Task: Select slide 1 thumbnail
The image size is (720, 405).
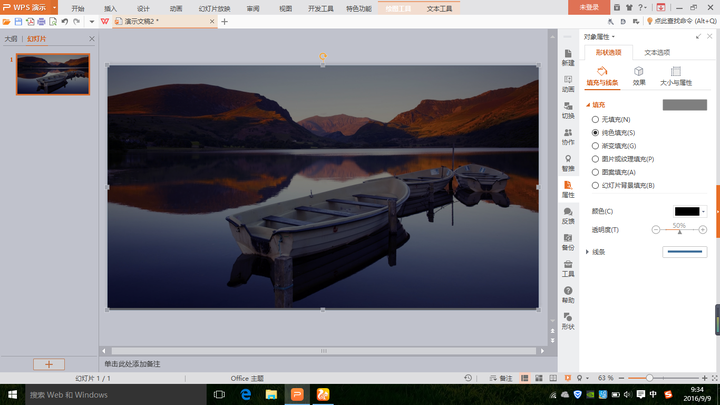Action: pyautogui.click(x=53, y=74)
